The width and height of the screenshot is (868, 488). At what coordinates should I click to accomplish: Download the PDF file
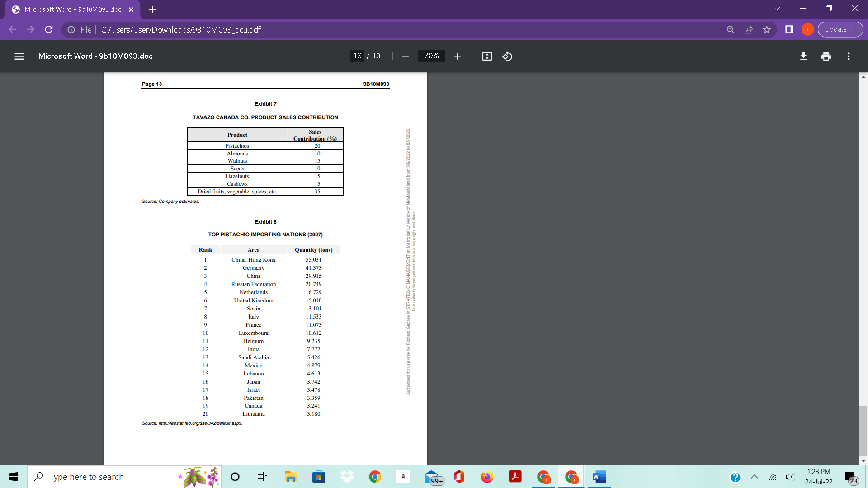click(x=803, y=56)
